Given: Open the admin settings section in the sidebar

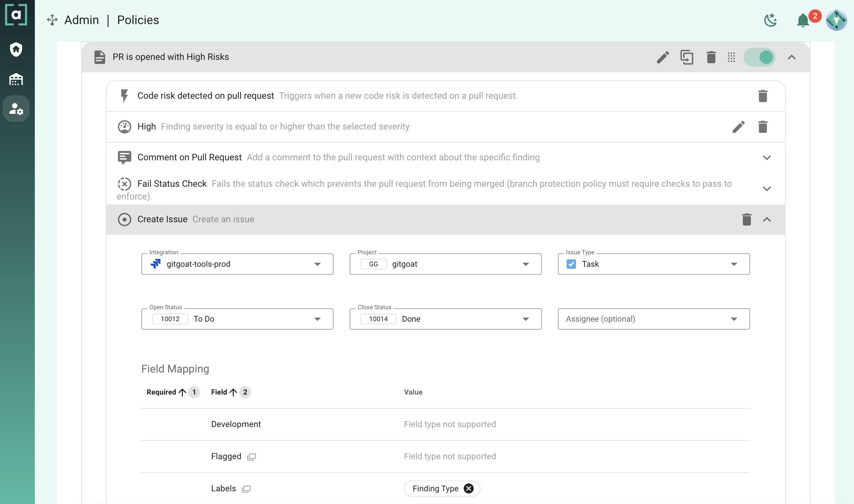Looking at the screenshot, I should click(16, 109).
